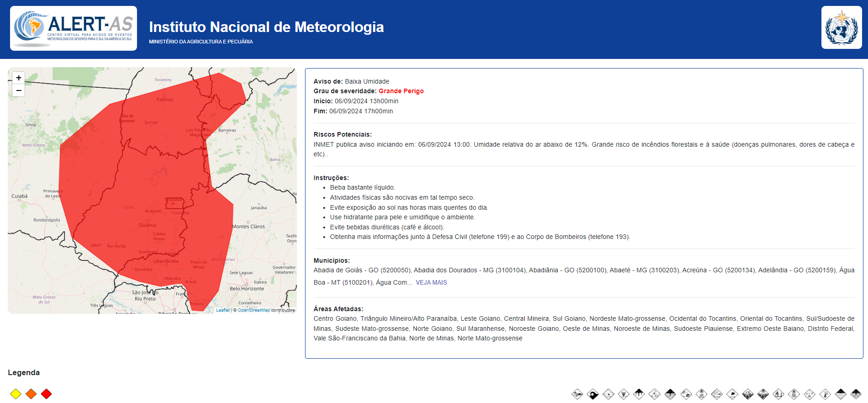Select the thermometer temperature hazard icon
This screenshot has height=403, width=868.
click(x=825, y=394)
